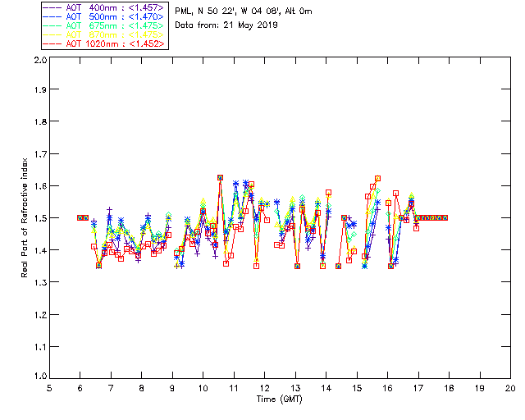
Task: Click the x-axis tick label 9
Action: 172,388
